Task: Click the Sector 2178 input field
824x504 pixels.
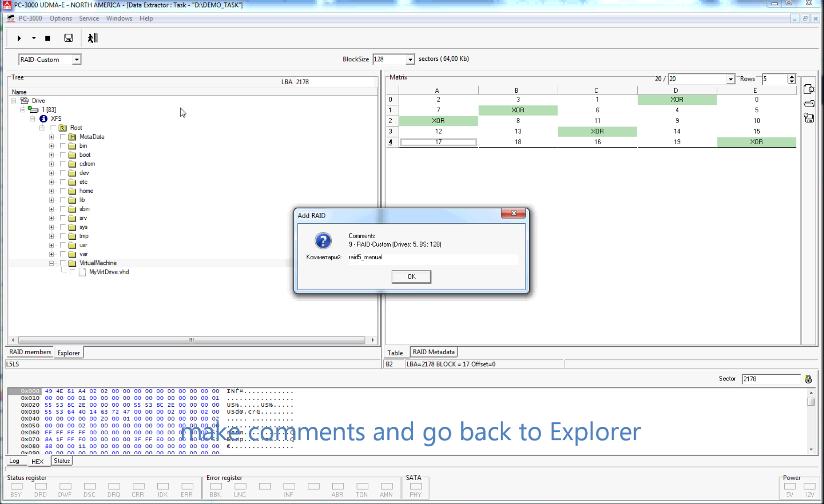Action: [x=771, y=379]
